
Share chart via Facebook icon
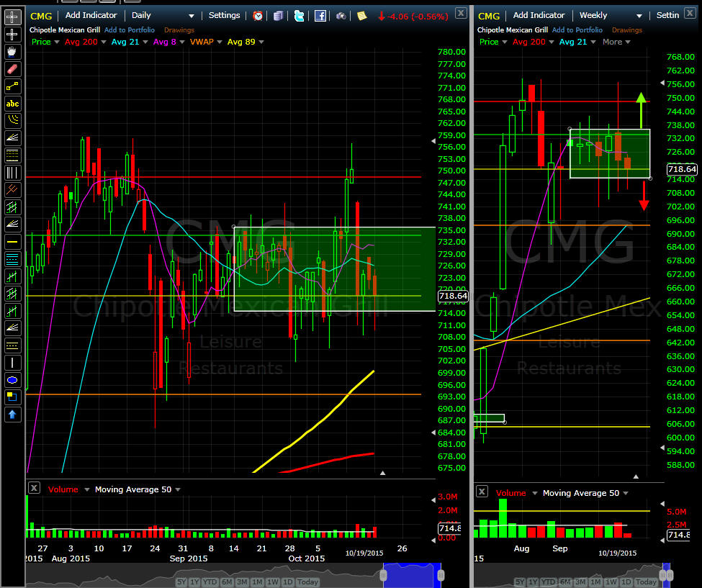pos(320,15)
